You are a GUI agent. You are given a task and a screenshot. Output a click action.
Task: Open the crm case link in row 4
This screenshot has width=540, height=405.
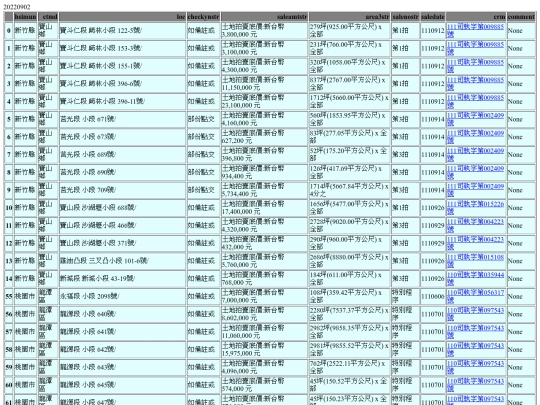(x=475, y=101)
